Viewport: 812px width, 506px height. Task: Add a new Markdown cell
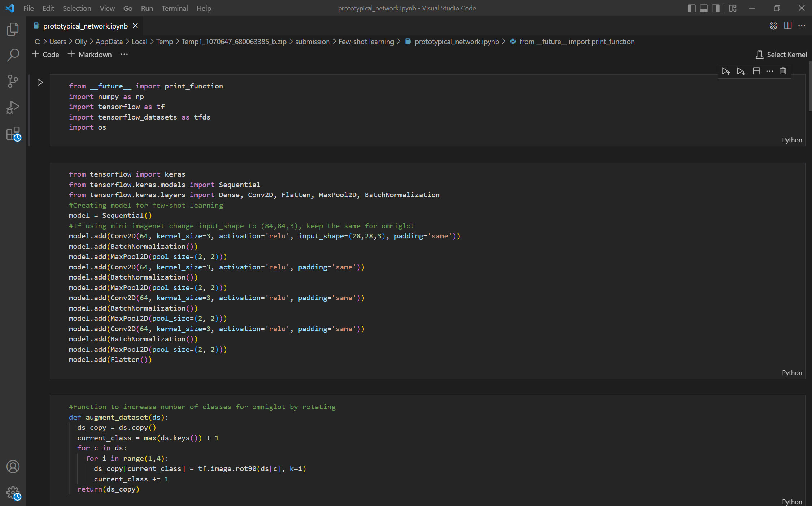tap(90, 55)
